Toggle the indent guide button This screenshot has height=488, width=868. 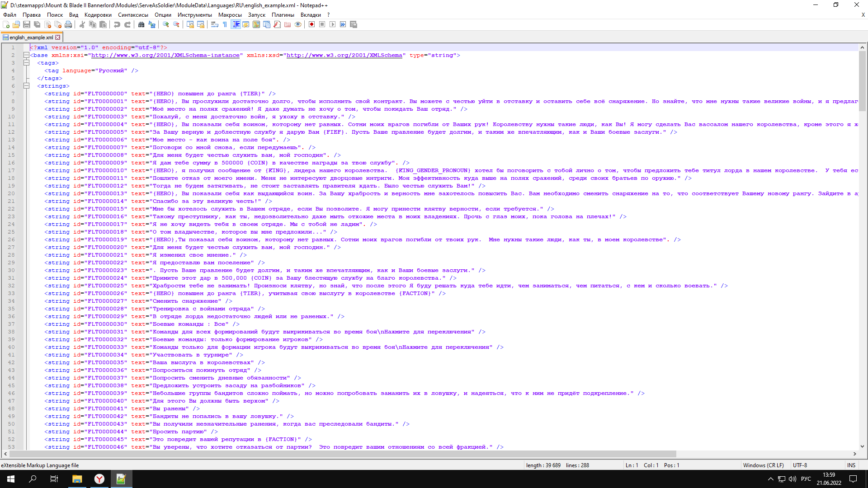236,24
